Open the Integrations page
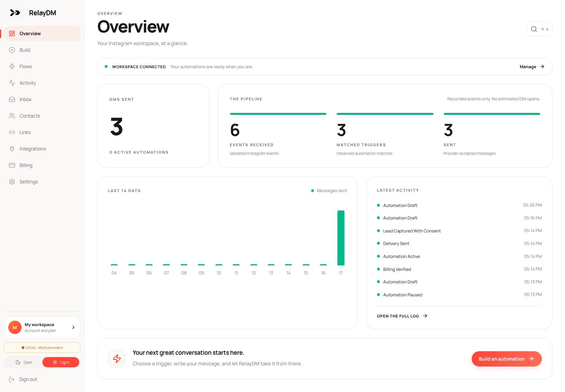Image resolution: width=565 pixels, height=392 pixels. (x=42, y=149)
